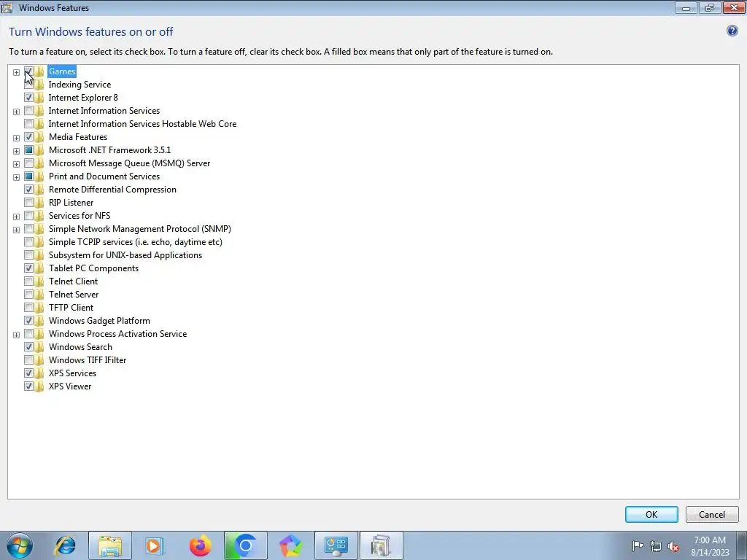747x560 pixels.
Task: Click the Telnet Client folder icon
Action: tap(39, 281)
